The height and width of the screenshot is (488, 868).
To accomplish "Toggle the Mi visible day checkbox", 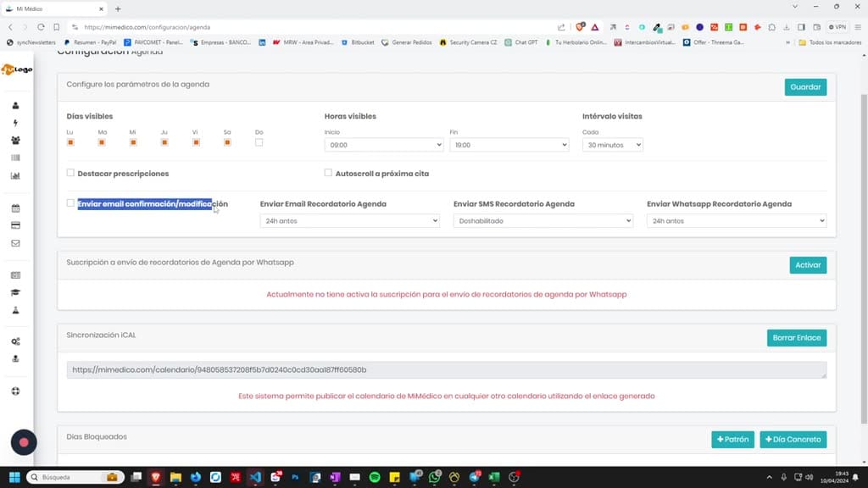I will point(133,142).
